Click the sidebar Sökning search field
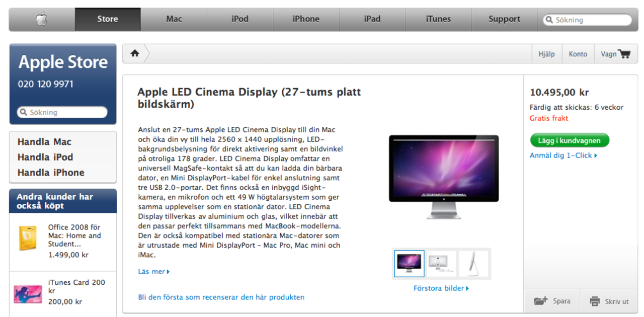The image size is (644, 317). click(62, 112)
